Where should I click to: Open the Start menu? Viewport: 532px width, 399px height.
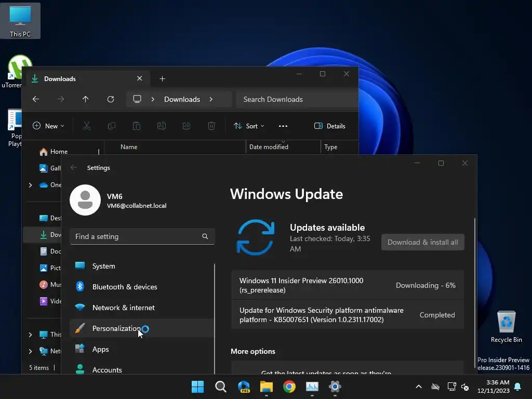click(198, 387)
